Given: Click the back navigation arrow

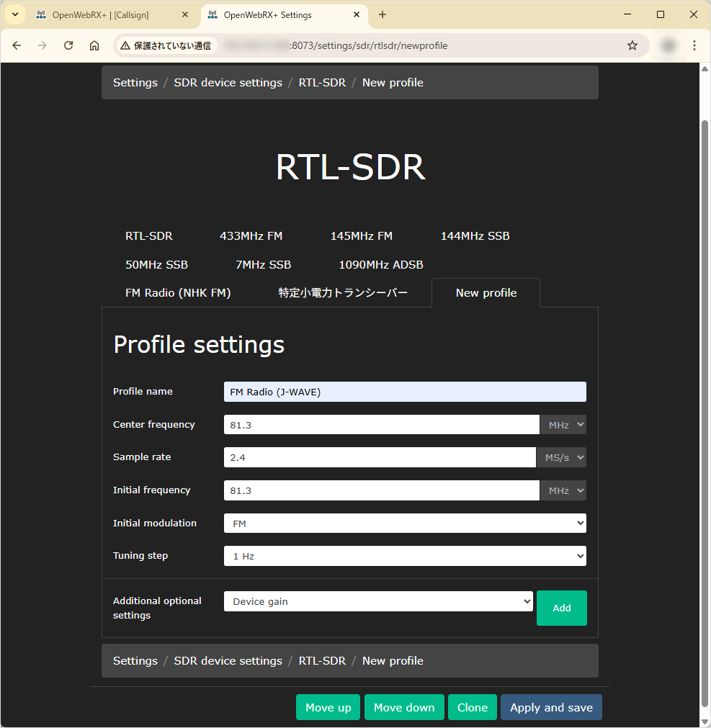Looking at the screenshot, I should [17, 45].
